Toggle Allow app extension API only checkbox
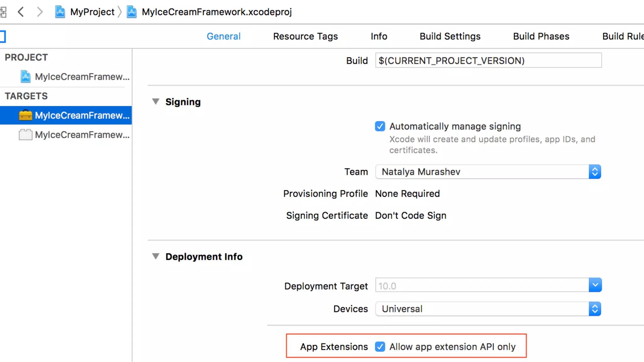The width and height of the screenshot is (644, 362). (380, 347)
